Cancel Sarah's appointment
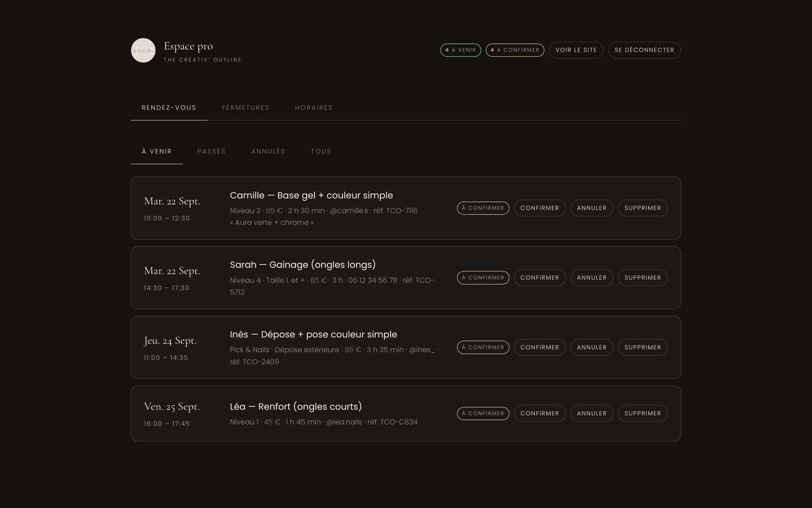Image resolution: width=812 pixels, height=508 pixels. click(592, 278)
